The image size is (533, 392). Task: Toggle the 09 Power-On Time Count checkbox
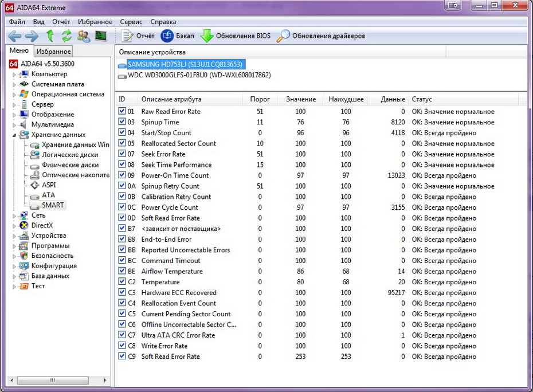click(122, 175)
